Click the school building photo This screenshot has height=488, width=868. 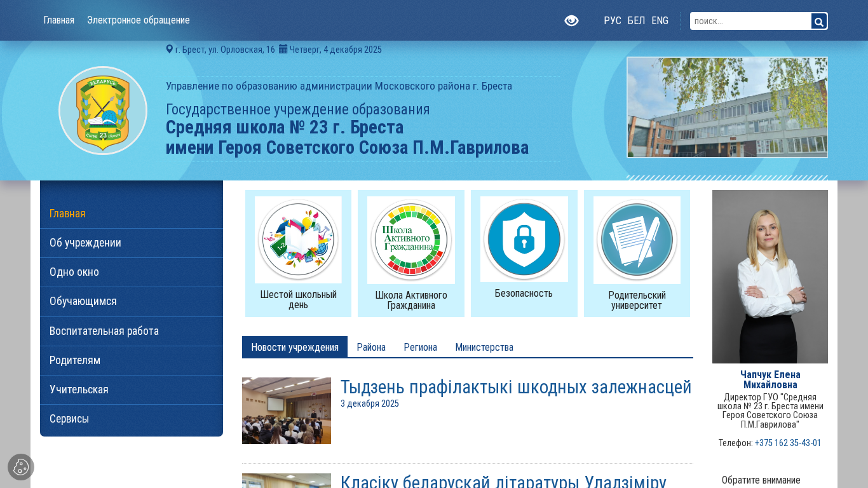[727, 107]
